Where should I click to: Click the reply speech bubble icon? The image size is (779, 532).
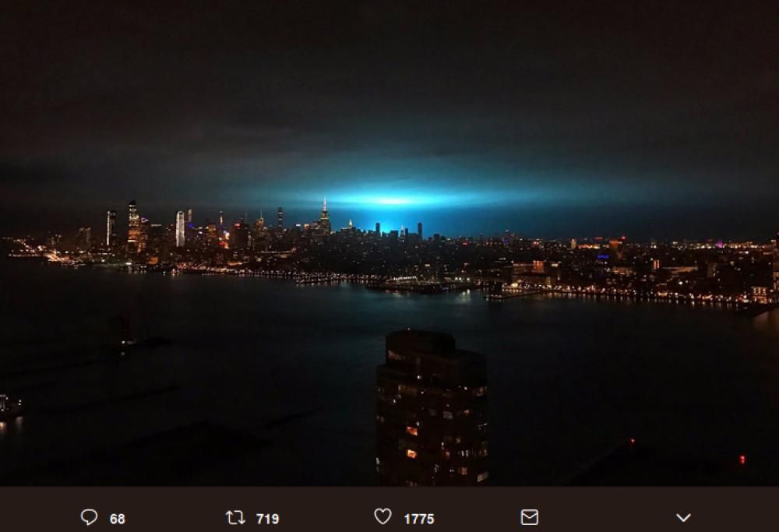[89, 517]
